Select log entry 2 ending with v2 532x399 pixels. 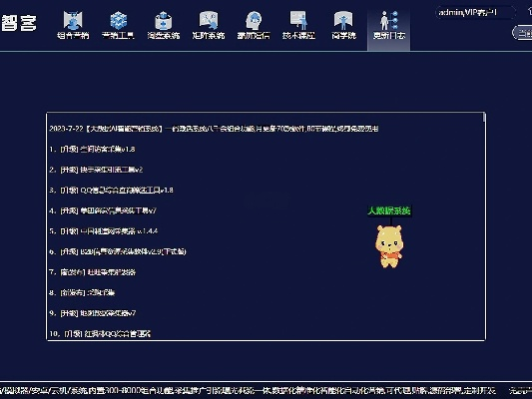click(x=96, y=170)
